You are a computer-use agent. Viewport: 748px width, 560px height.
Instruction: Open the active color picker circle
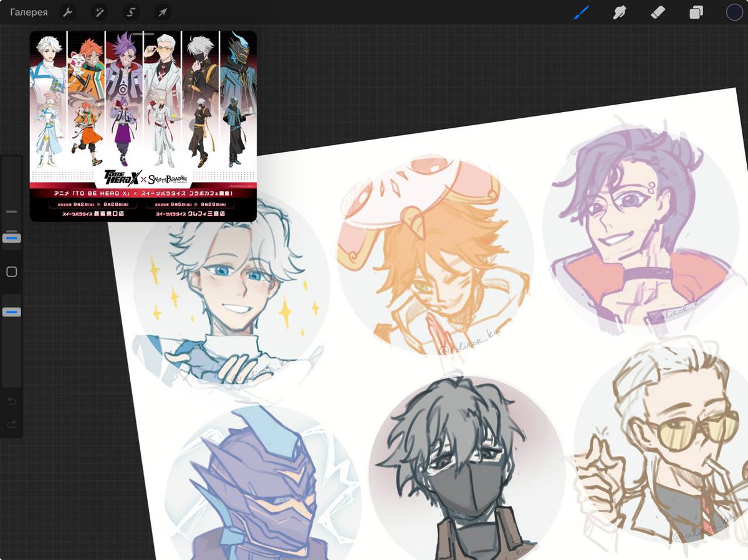[x=734, y=12]
